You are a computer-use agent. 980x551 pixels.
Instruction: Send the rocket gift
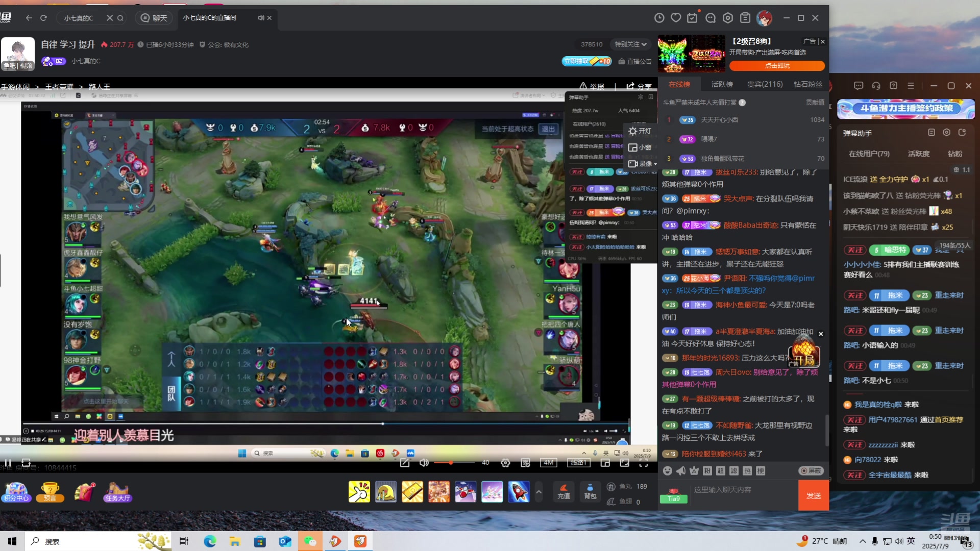pos(519,492)
